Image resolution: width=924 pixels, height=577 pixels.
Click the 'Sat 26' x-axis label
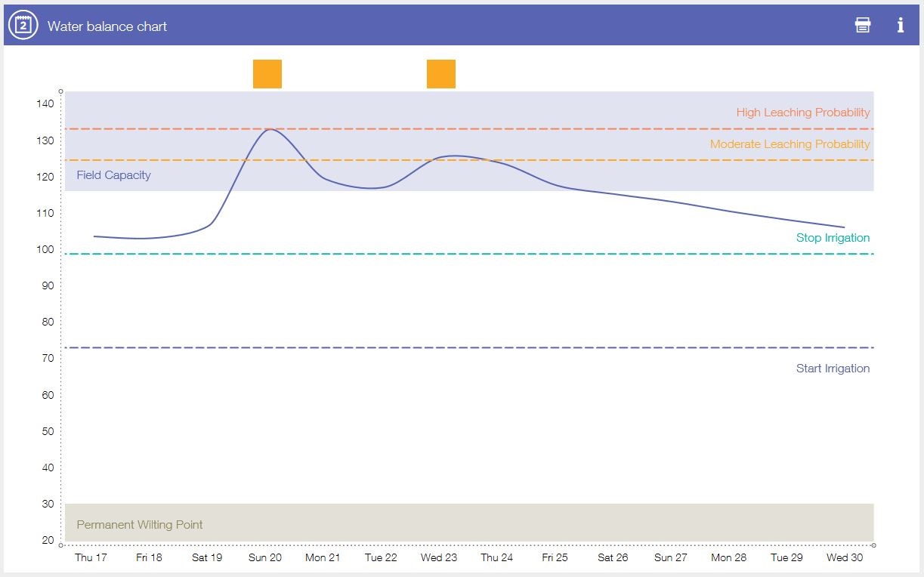click(x=613, y=558)
